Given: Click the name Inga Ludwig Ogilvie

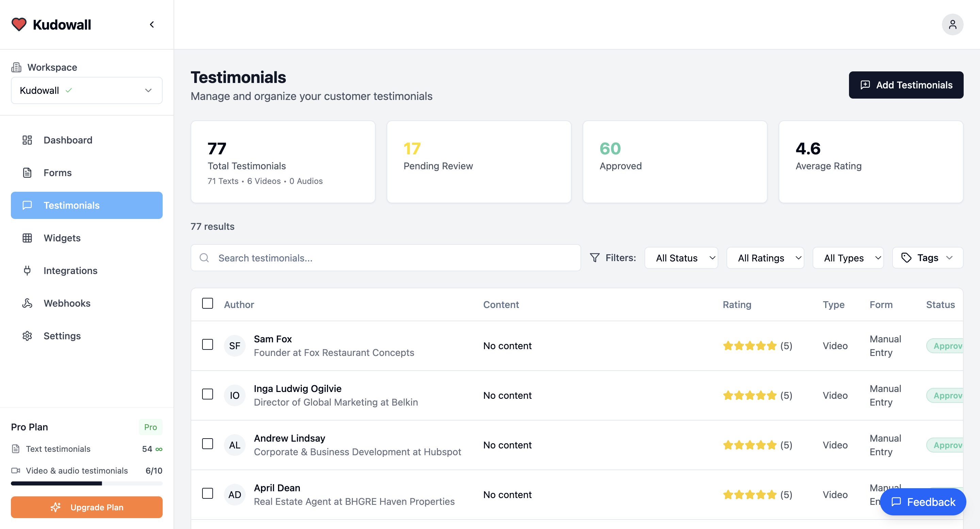Looking at the screenshot, I should pyautogui.click(x=297, y=388).
